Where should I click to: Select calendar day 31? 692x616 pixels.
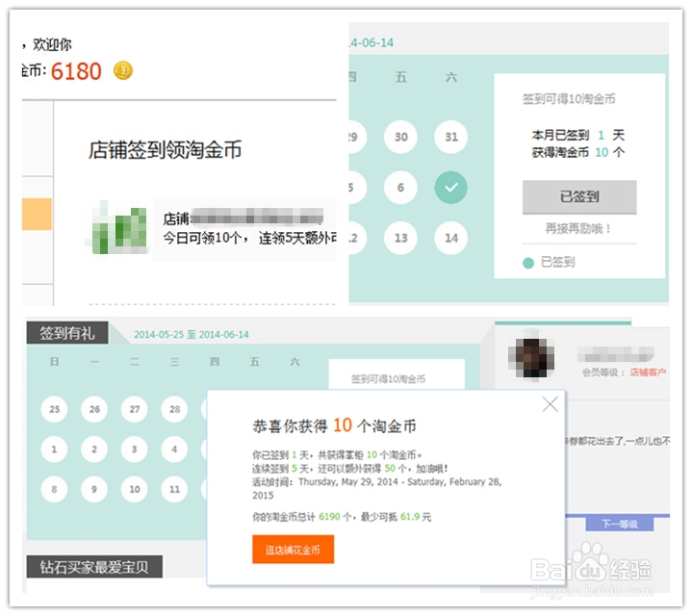pos(451,137)
